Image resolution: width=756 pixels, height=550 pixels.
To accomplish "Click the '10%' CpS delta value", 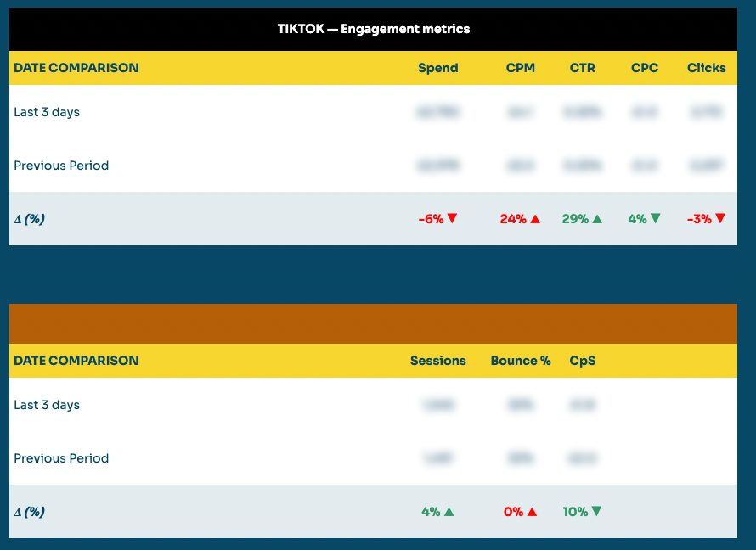I will [575, 512].
